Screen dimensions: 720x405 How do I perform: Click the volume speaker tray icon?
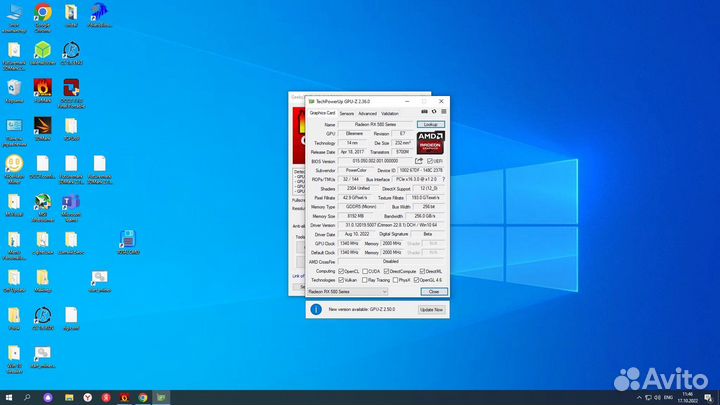click(x=657, y=398)
